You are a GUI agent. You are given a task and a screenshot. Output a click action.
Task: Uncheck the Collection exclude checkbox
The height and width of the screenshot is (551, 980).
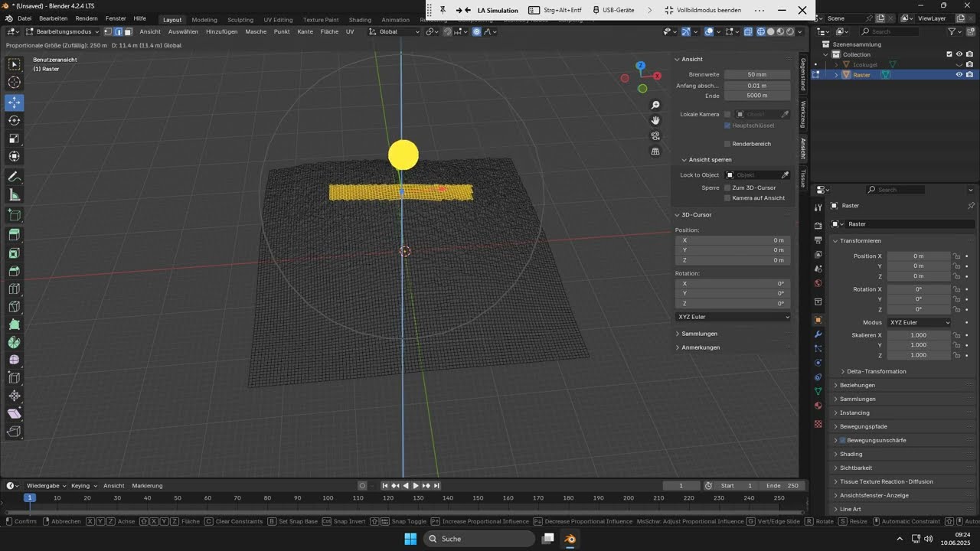coord(949,54)
